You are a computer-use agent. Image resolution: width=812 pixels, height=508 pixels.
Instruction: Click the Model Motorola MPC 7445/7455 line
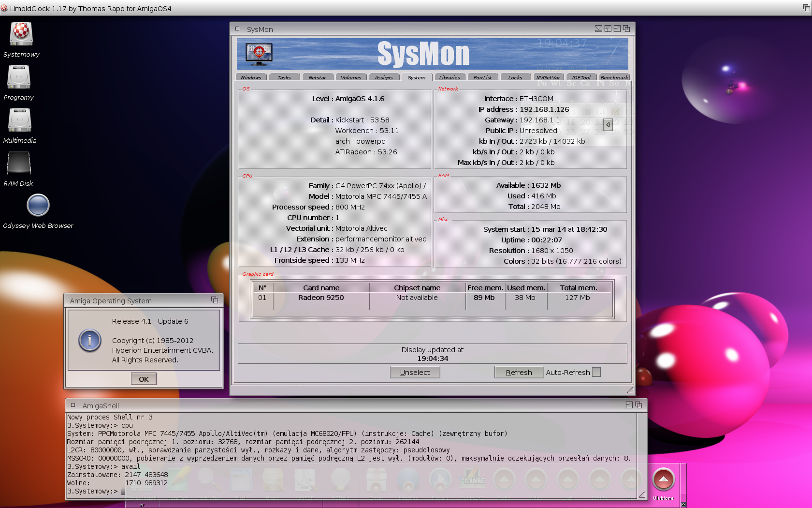381,196
